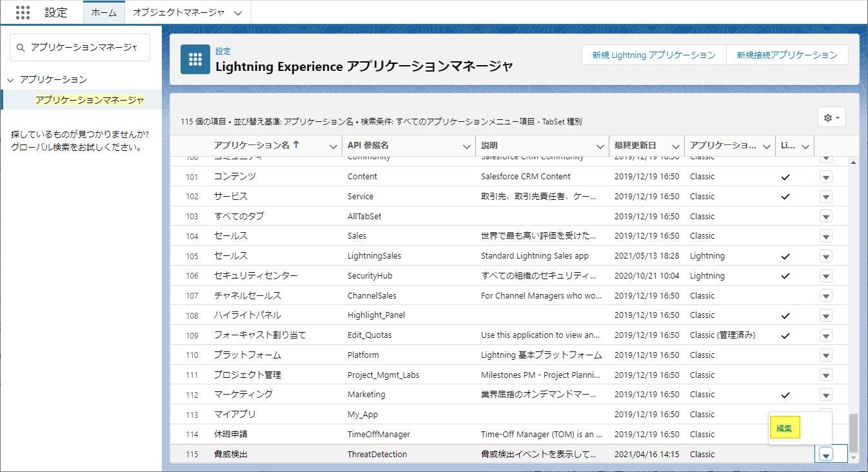This screenshot has height=472, width=868.
Task: Click the scrollbar up arrow
Action: click(x=854, y=162)
